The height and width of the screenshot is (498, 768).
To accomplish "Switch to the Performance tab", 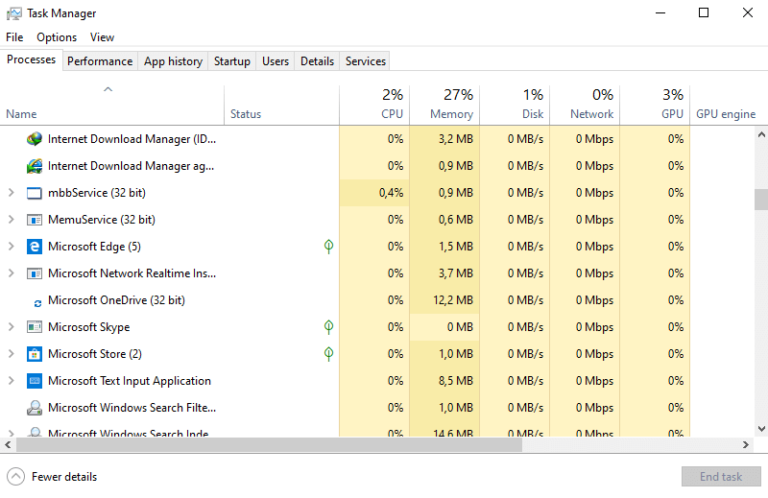I will [x=100, y=61].
